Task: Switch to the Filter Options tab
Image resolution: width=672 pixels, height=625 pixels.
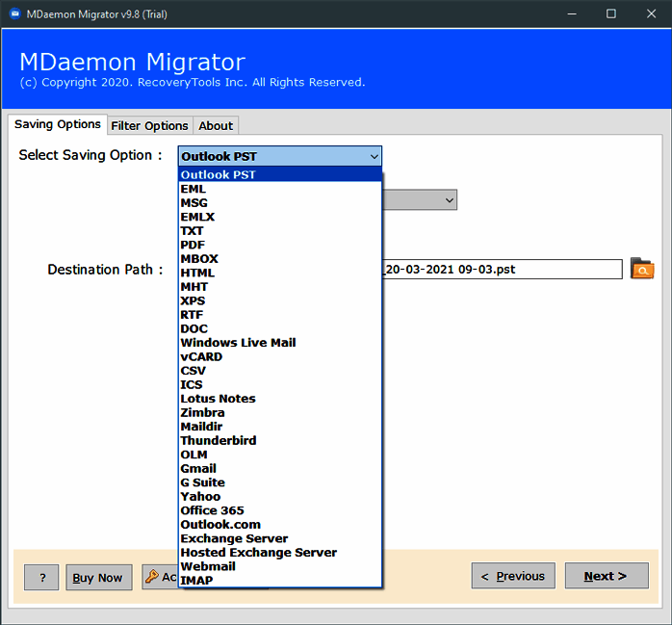Action: point(149,125)
